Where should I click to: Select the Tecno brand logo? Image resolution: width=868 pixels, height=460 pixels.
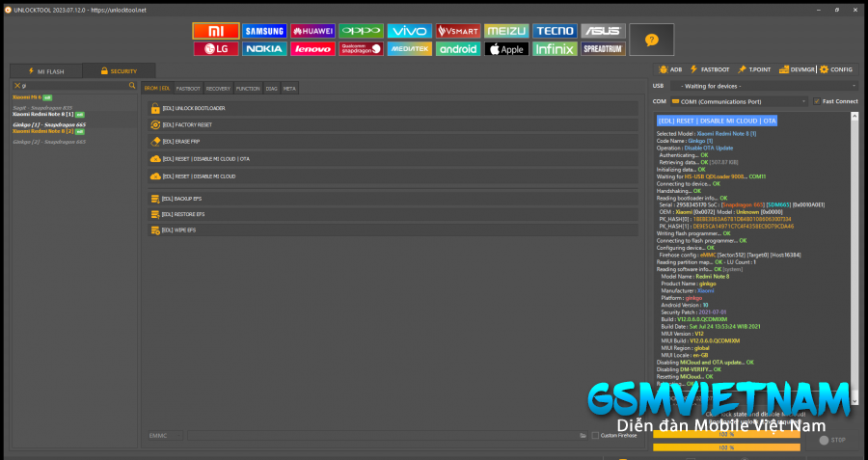pos(555,31)
